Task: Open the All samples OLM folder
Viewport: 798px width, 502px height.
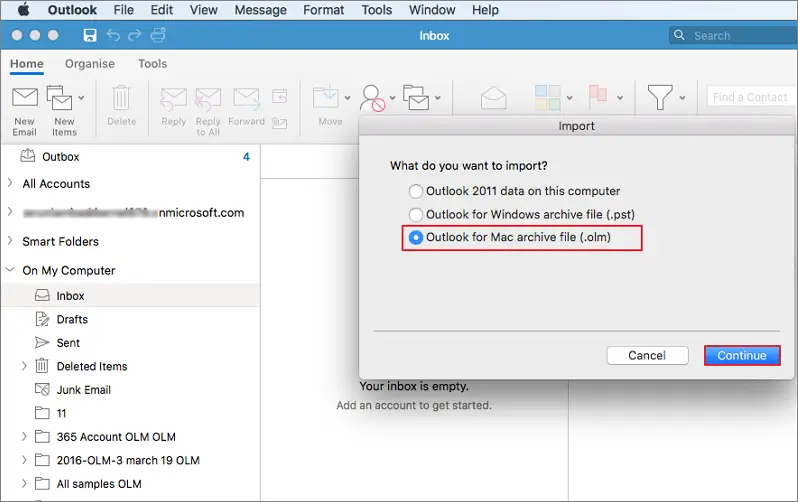Action: [x=99, y=484]
